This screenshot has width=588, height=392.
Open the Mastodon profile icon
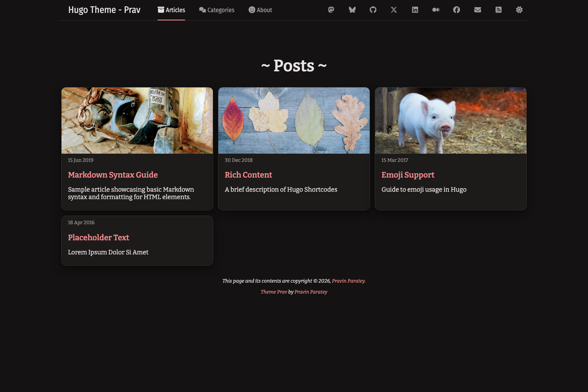(331, 10)
